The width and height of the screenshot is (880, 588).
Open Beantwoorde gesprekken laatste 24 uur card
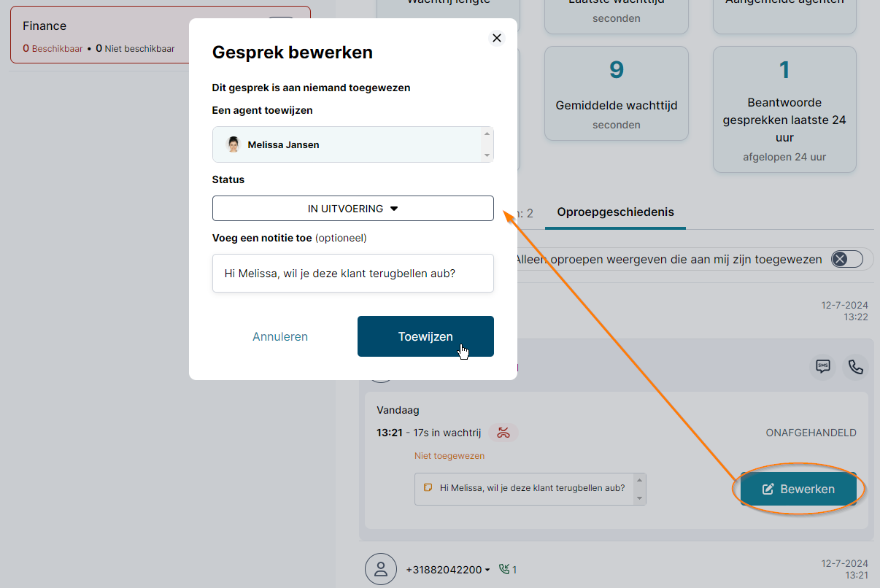[x=784, y=109]
